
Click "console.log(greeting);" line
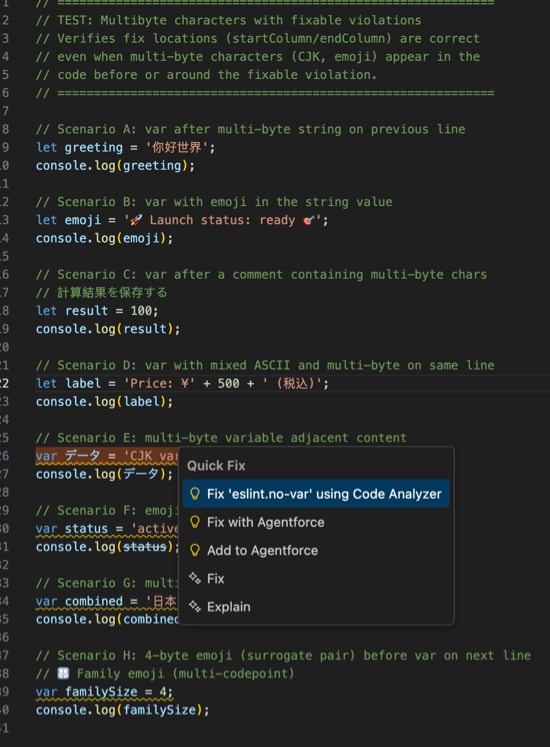coord(115,165)
